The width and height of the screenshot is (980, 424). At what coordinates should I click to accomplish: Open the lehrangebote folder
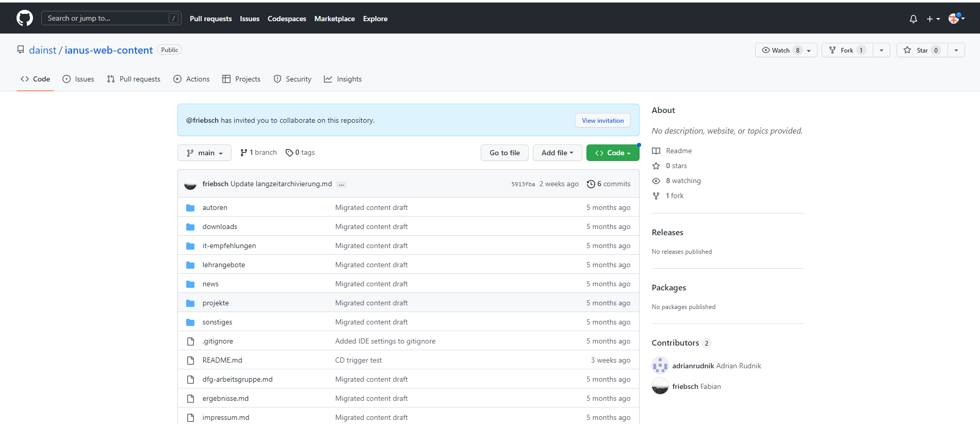pos(224,265)
